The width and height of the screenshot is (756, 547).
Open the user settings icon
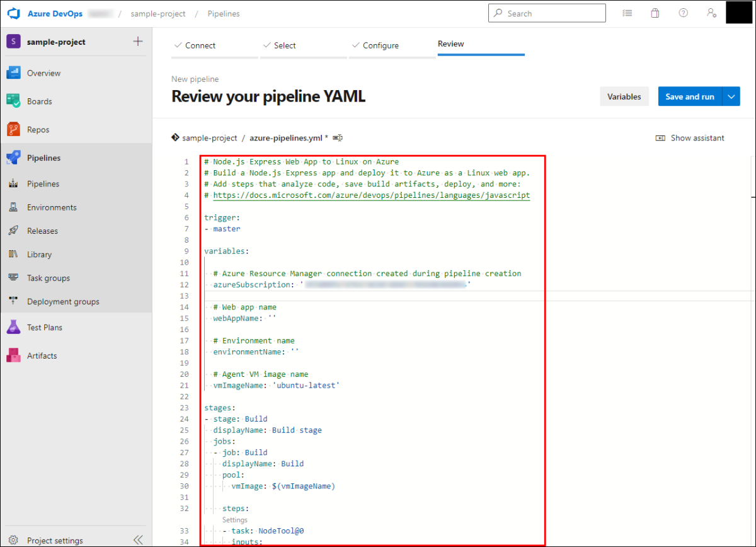tap(711, 13)
